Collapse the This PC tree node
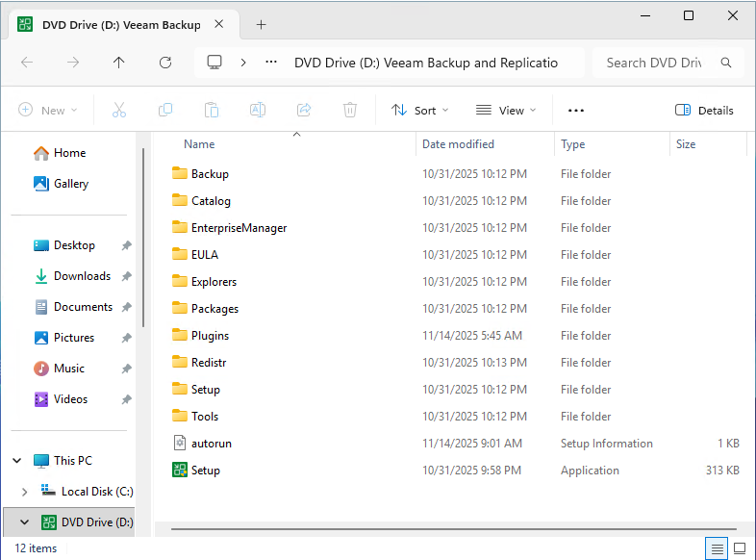Screen dimensions: 756x560 (x=17, y=461)
